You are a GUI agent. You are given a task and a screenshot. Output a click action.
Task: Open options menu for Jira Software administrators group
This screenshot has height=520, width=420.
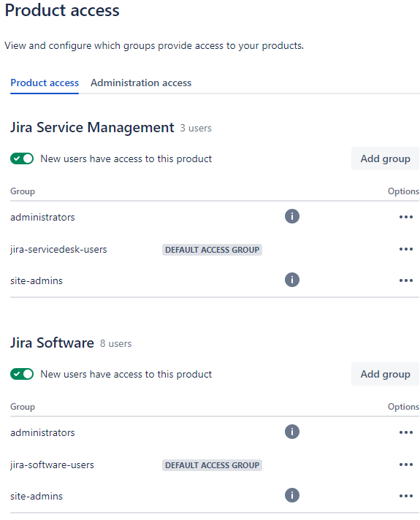405,433
